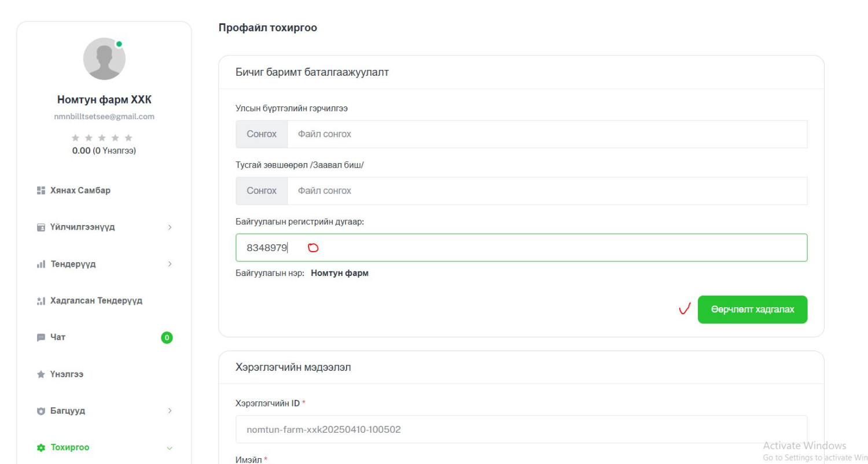Click the profile avatar picture
The width and height of the screenshot is (868, 464).
[104, 58]
